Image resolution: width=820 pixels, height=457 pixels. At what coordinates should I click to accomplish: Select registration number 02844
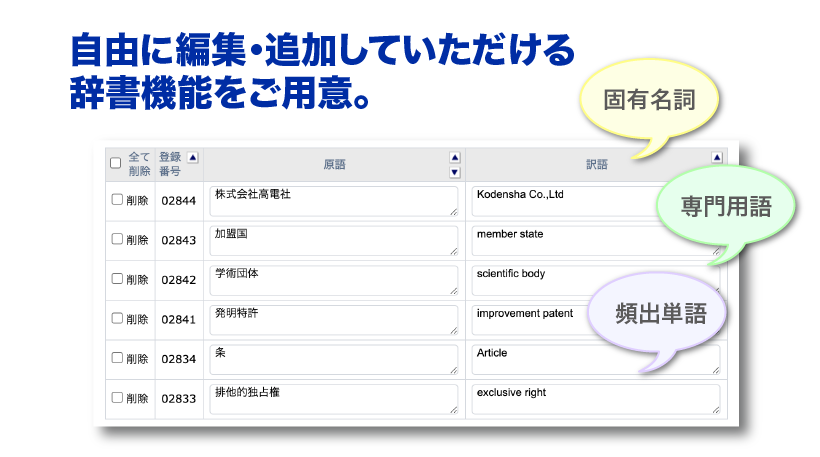coord(178,201)
